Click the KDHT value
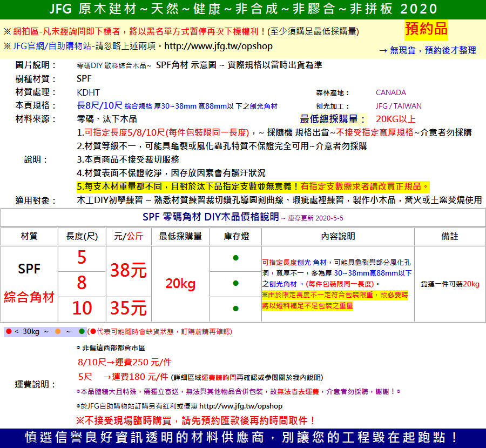Image resolution: width=486 pixels, height=448 pixels. [x=89, y=92]
